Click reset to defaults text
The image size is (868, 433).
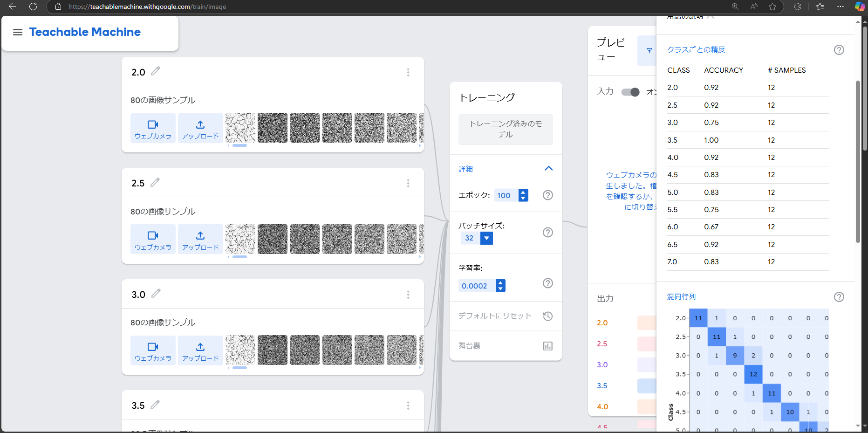tap(495, 316)
